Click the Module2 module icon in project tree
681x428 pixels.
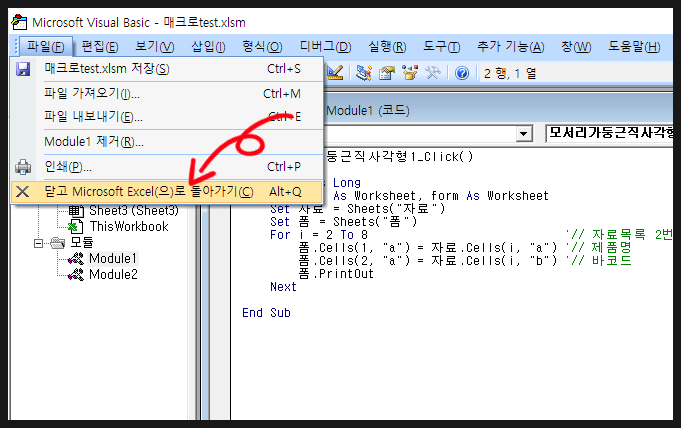[x=76, y=275]
